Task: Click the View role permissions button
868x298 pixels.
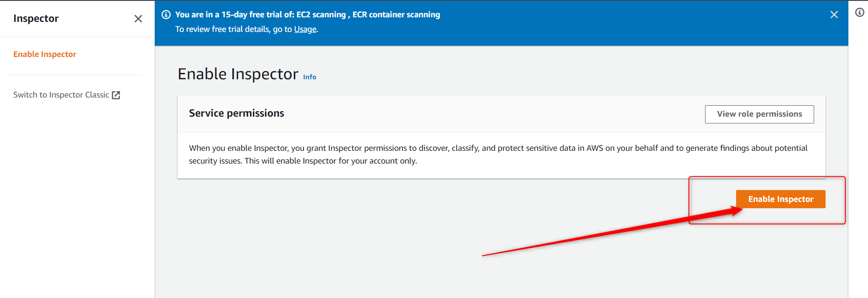Action: (x=759, y=114)
